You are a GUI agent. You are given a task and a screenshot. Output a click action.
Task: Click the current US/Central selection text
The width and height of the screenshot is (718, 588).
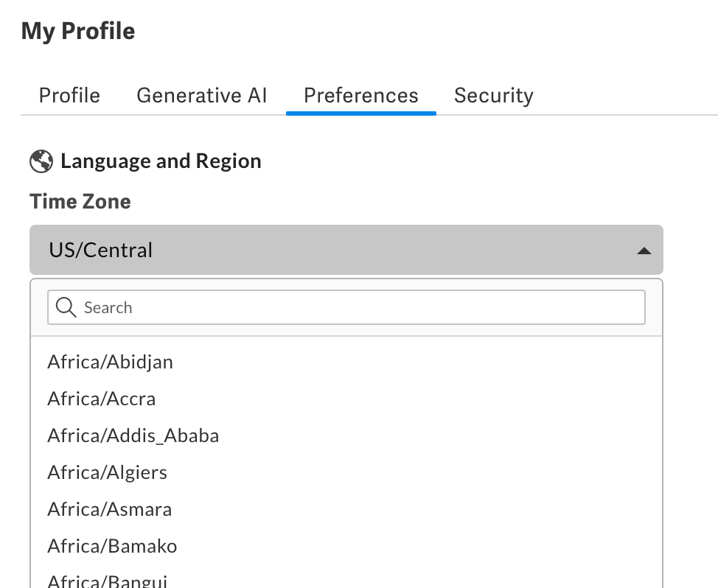100,250
